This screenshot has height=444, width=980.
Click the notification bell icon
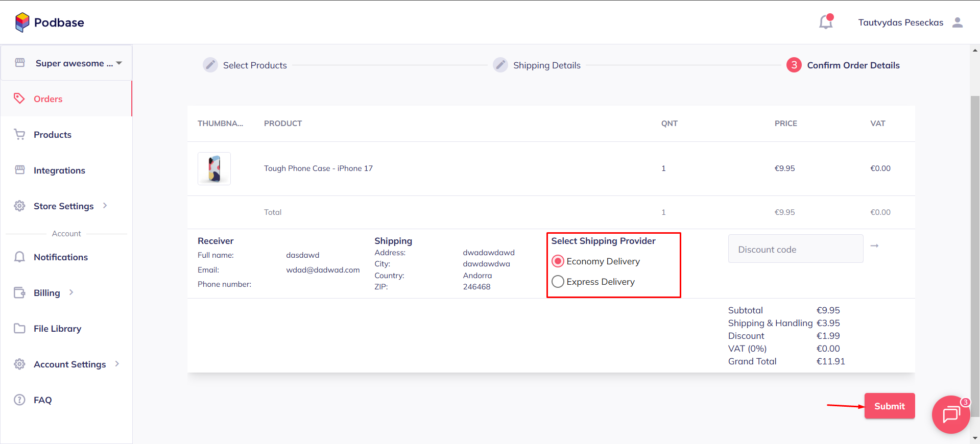coord(825,22)
